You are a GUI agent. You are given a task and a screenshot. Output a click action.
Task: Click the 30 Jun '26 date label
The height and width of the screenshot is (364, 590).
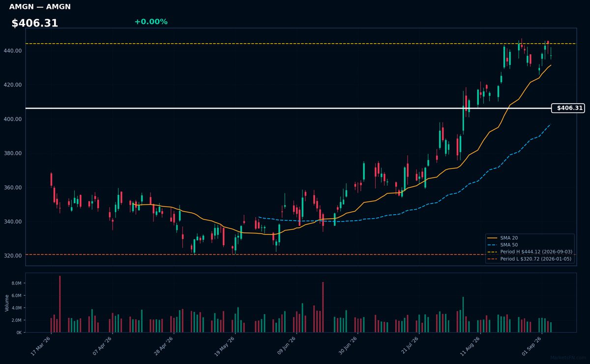point(348,346)
